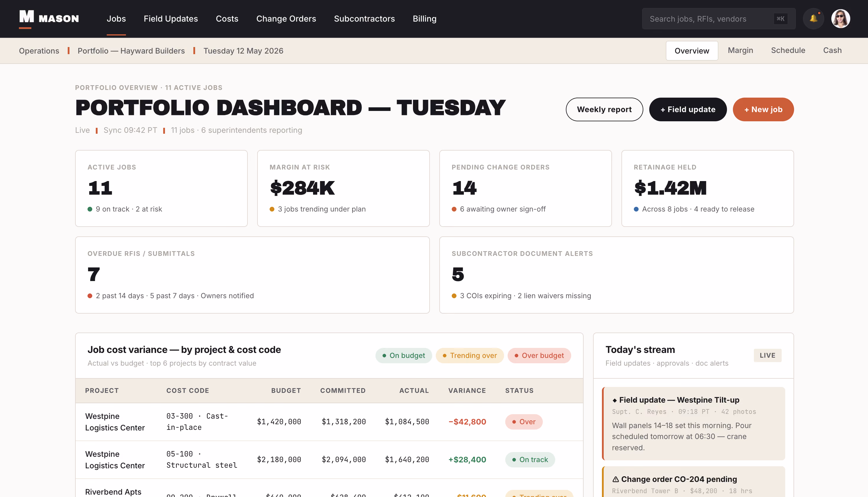Open the Costs section
The height and width of the screenshot is (497, 868).
click(x=227, y=18)
